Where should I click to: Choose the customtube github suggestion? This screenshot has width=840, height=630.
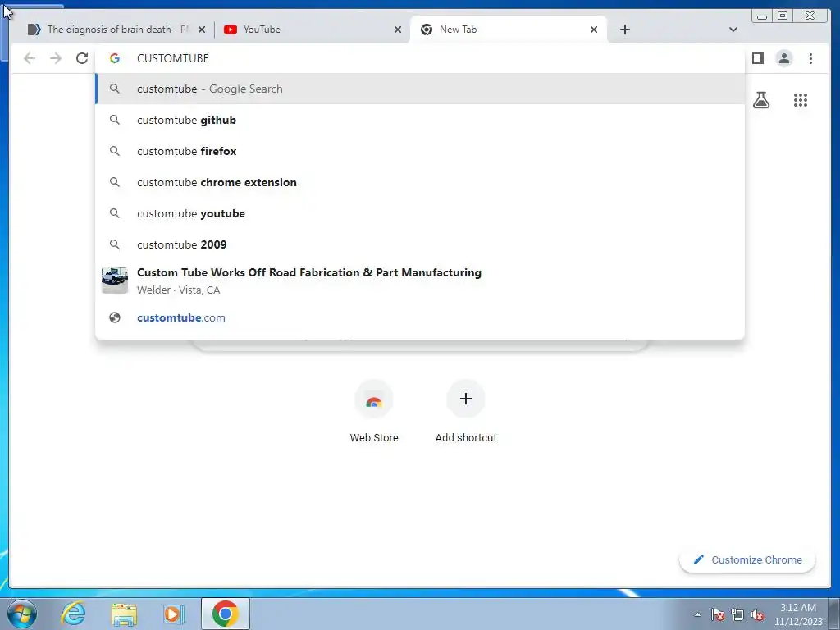point(419,120)
